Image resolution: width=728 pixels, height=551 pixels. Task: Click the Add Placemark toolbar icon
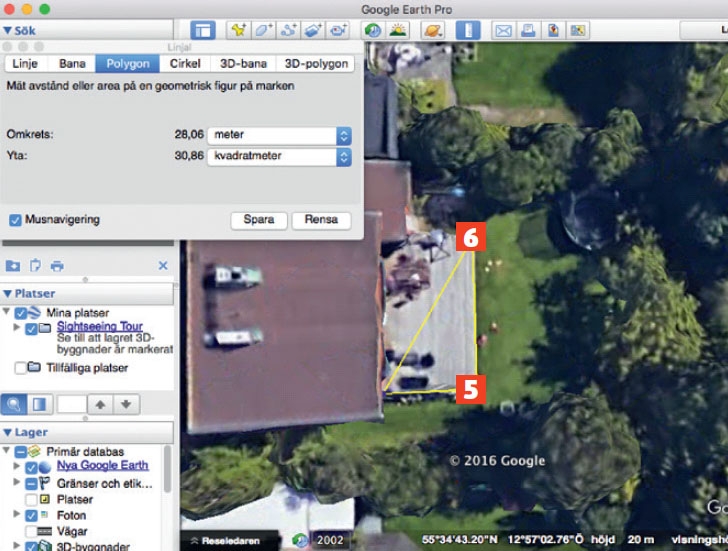click(x=238, y=31)
